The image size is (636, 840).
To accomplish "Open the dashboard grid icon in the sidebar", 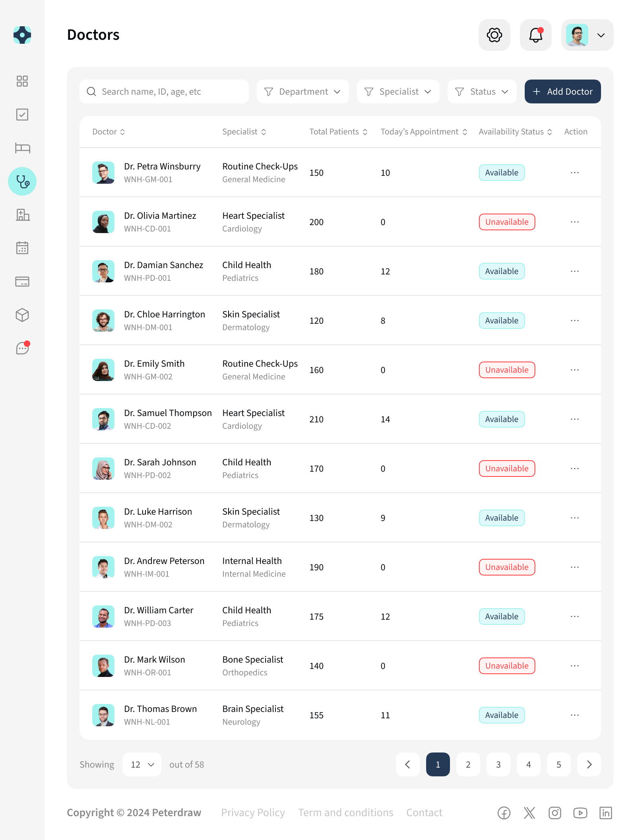I will point(22,81).
